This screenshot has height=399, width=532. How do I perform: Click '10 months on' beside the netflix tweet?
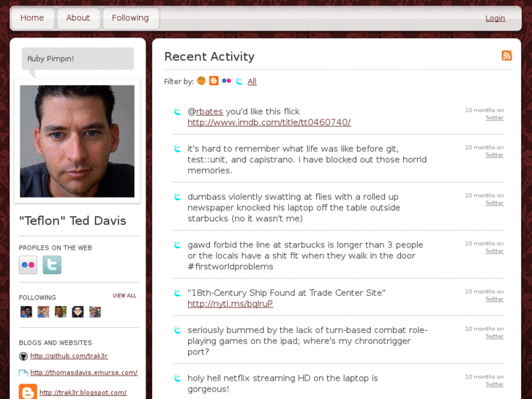click(x=484, y=376)
